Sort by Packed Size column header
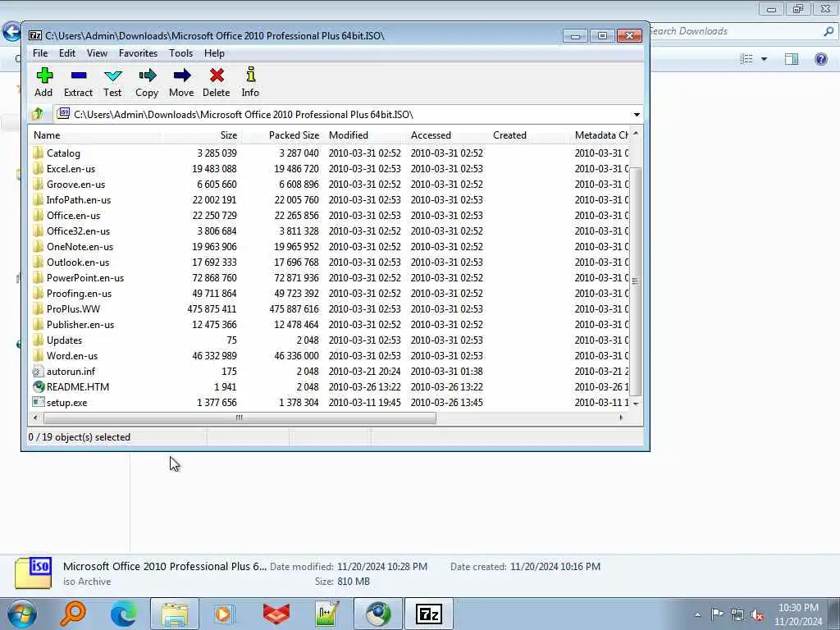Image resolution: width=840 pixels, height=630 pixels. (281, 135)
